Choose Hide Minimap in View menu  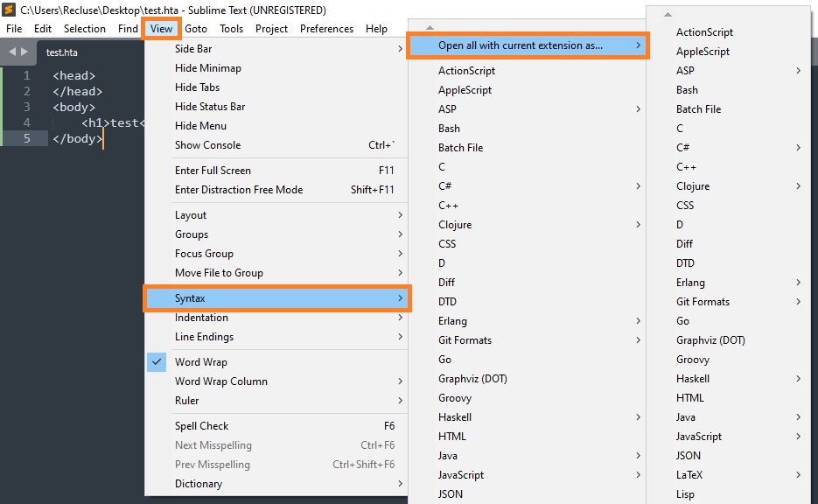pyautogui.click(x=207, y=68)
